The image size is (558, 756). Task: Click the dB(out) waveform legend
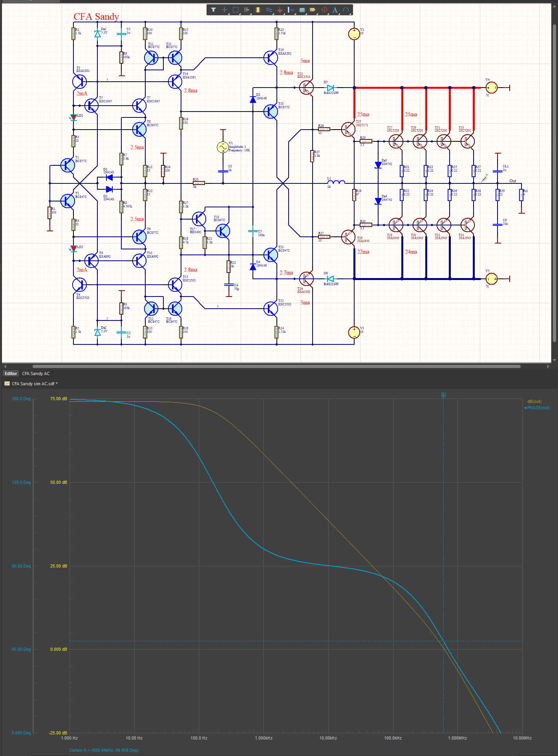pos(534,401)
